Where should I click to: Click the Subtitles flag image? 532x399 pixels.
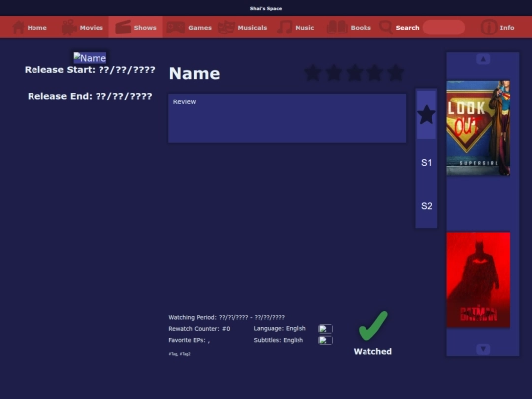(325, 340)
